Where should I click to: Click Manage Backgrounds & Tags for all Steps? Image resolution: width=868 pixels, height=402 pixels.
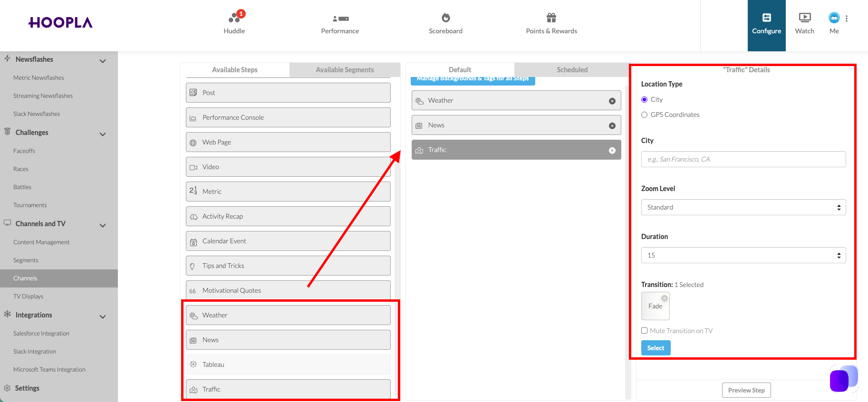coord(473,80)
